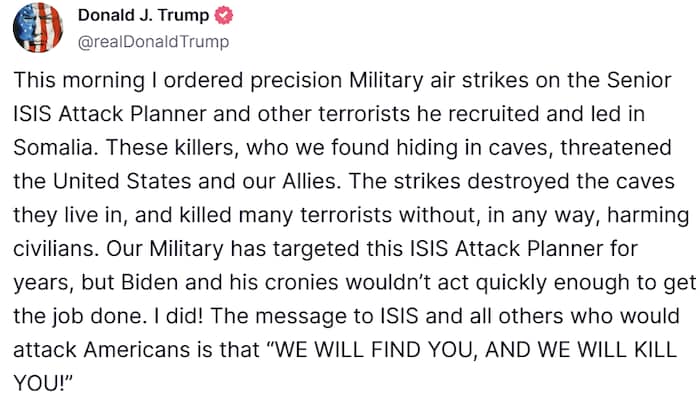Click the word Americans in the post

pos(137,349)
